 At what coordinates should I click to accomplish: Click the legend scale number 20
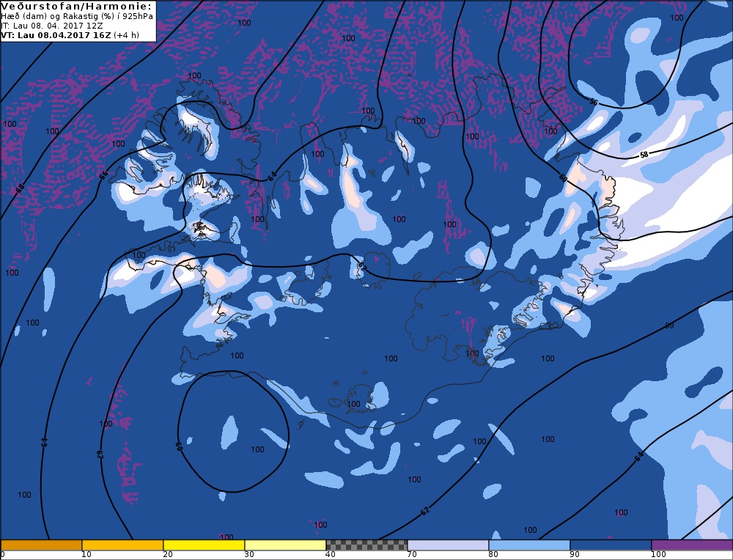click(x=168, y=555)
